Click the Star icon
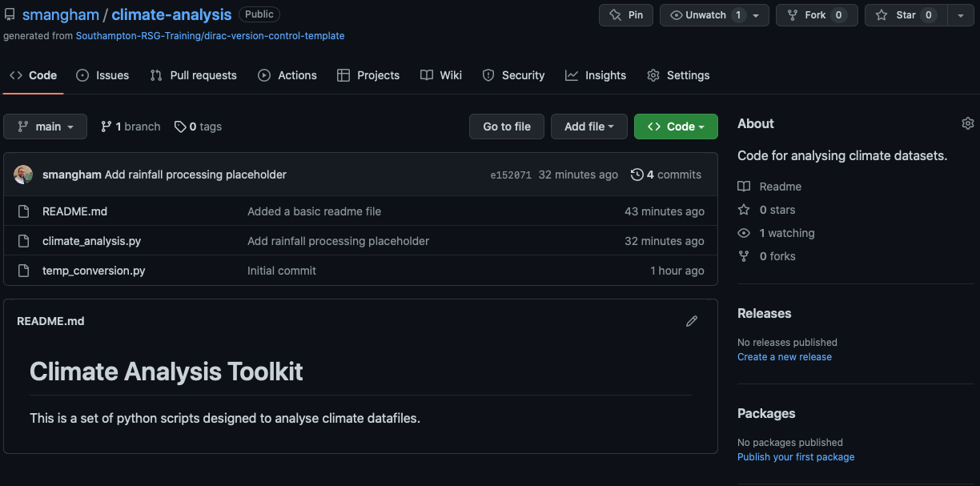This screenshot has width=980, height=486. click(x=882, y=14)
